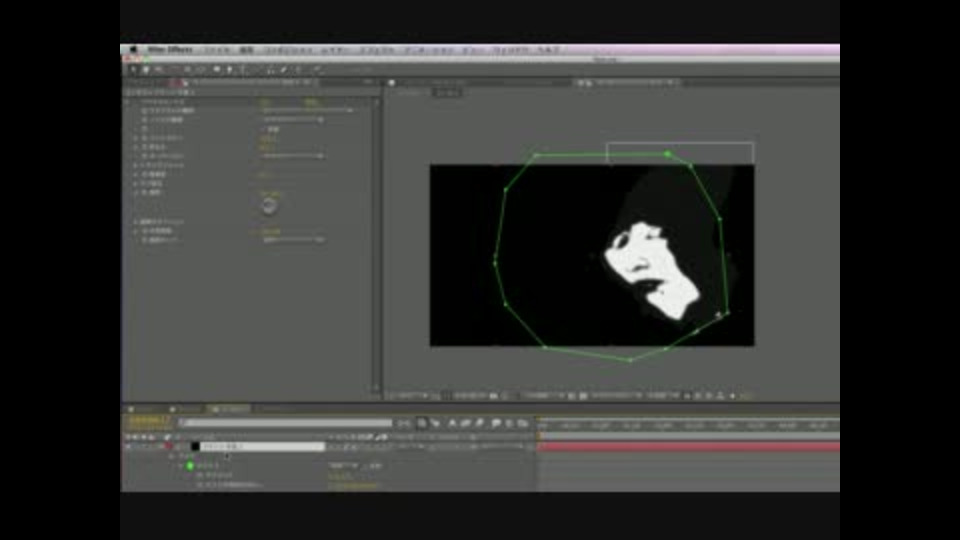Click the Apple menu icon
The width and height of the screenshot is (960, 540).
(x=132, y=50)
